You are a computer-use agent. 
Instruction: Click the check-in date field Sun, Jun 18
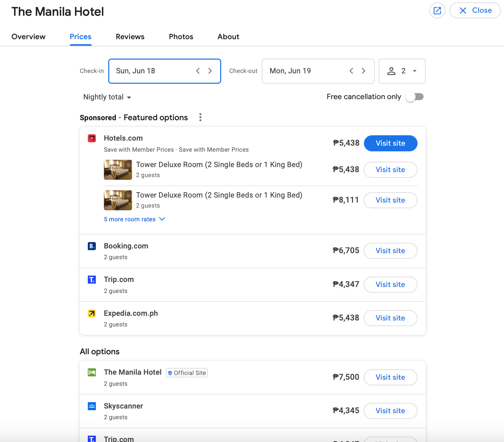tap(165, 71)
